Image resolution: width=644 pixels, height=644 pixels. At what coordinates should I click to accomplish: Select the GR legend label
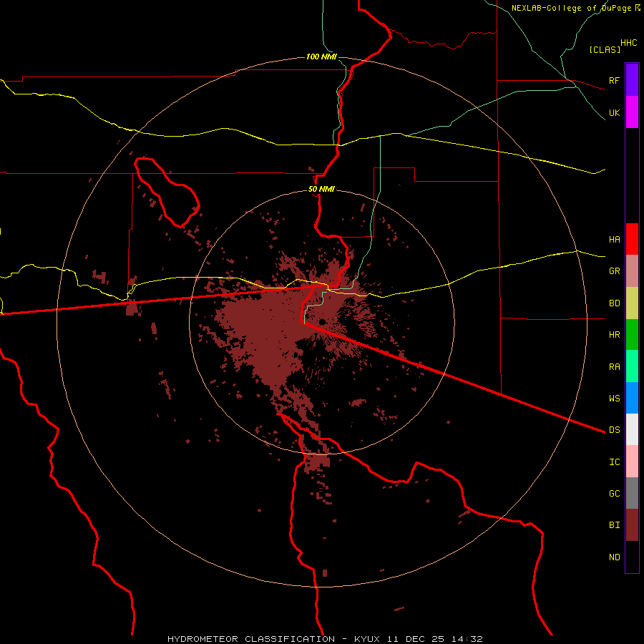(x=614, y=270)
